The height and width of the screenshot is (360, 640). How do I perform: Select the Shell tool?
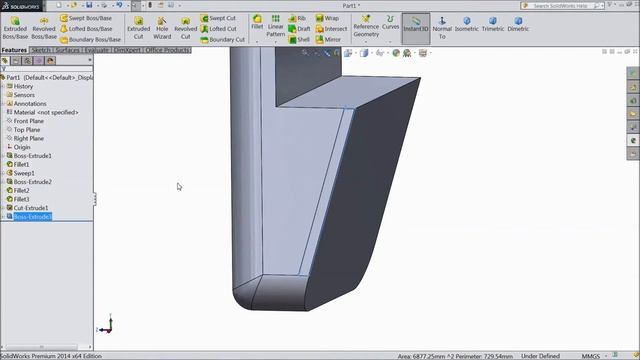coord(299,40)
